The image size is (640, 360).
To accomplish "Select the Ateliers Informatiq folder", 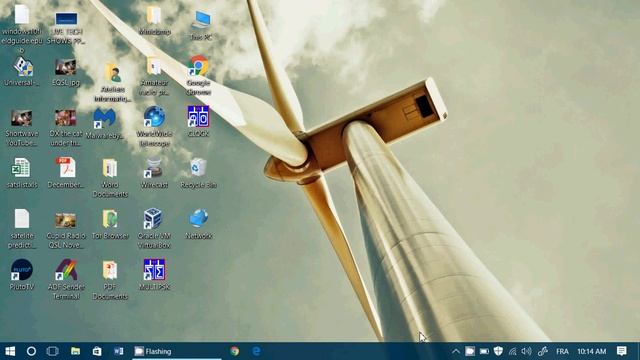I will (113, 82).
